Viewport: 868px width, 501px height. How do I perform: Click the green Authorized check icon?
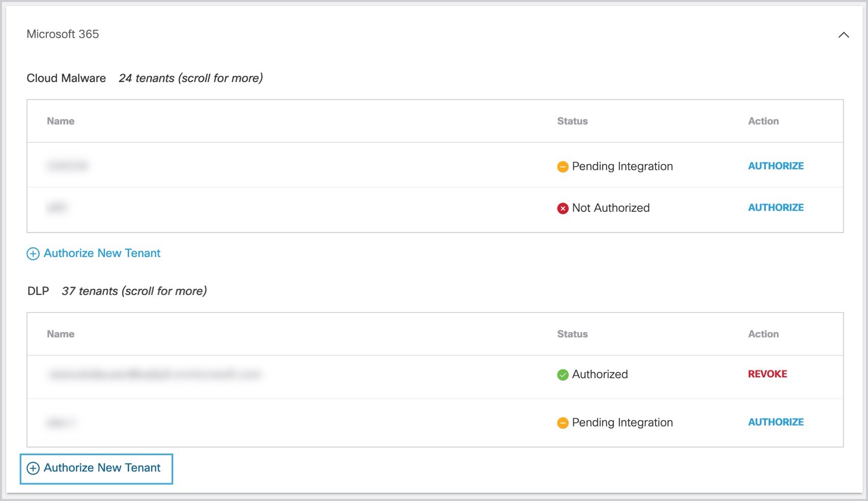tap(563, 375)
